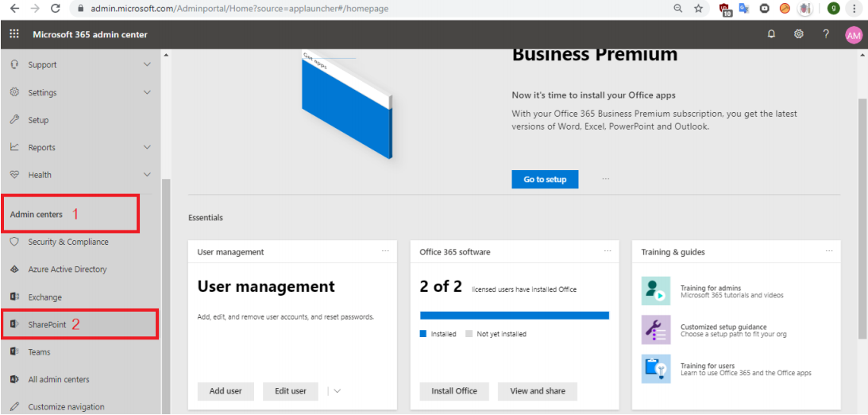Click the Teams icon
The height and width of the screenshot is (415, 868).
15,352
